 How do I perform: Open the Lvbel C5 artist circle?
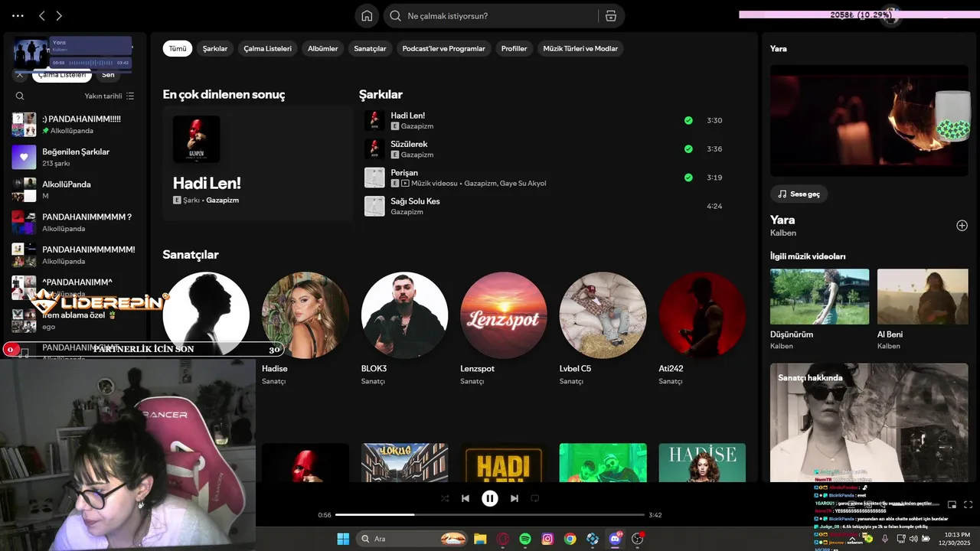pyautogui.click(x=603, y=315)
